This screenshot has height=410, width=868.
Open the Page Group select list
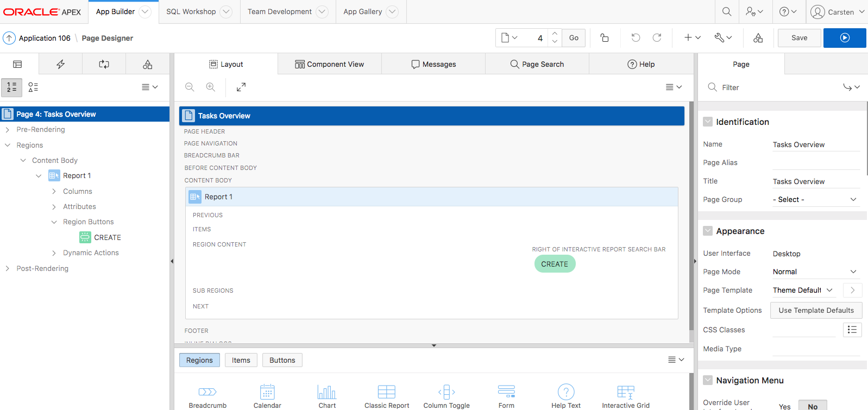coord(815,199)
